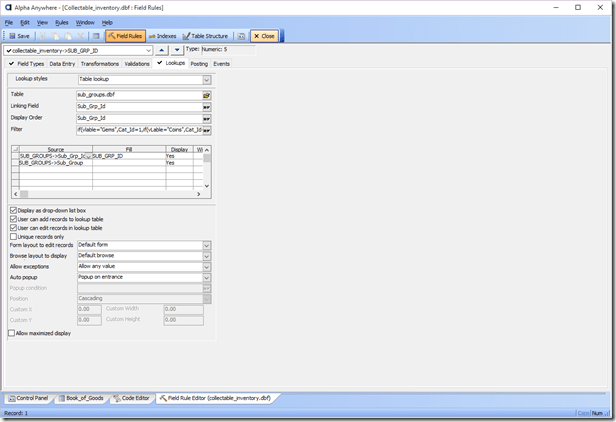This screenshot has height=422, width=616.
Task: Expand the Allow exceptions dropdown
Action: [206, 267]
